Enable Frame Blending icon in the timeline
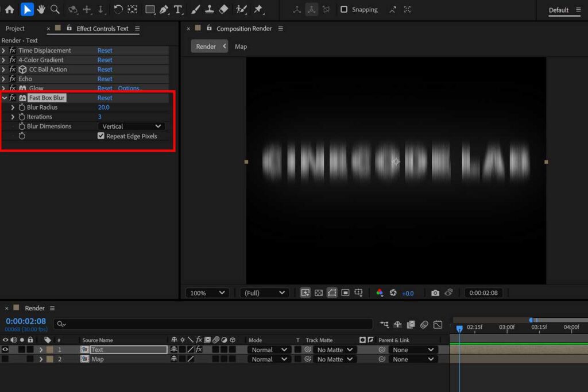This screenshot has width=588, height=392. pyautogui.click(x=411, y=324)
